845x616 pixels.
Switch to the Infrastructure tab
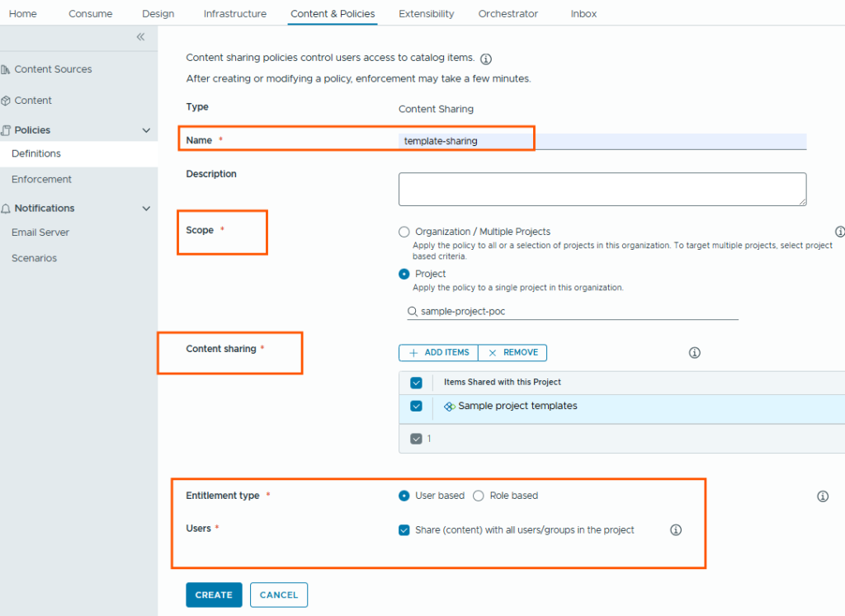pos(235,14)
